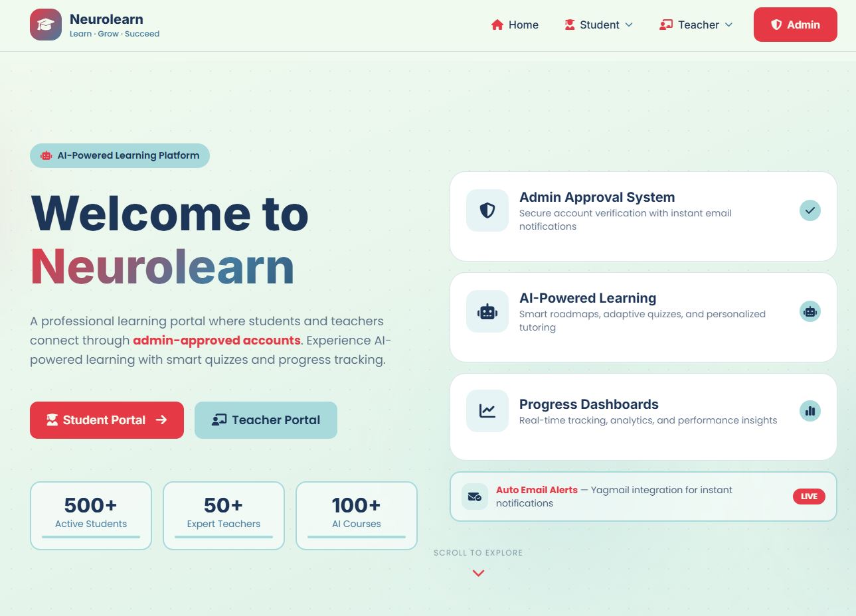Expand the Teacher dropdown menu
The image size is (856, 616).
pyautogui.click(x=695, y=25)
